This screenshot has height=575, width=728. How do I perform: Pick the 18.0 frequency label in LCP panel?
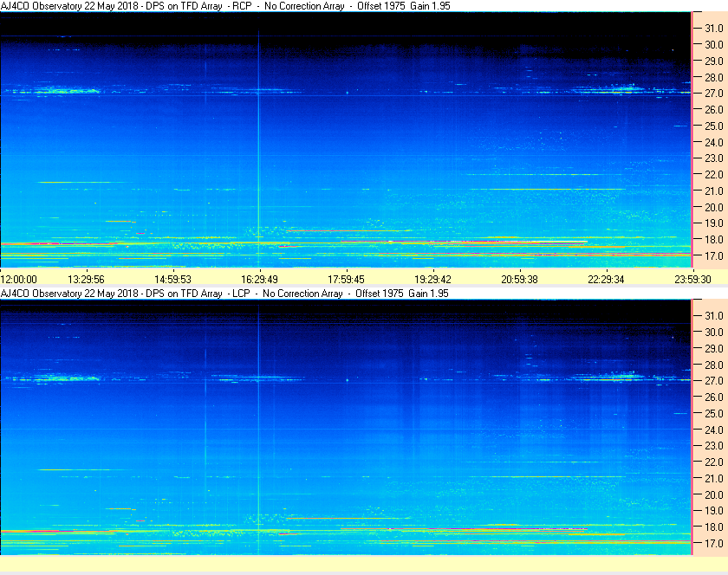pos(714,527)
